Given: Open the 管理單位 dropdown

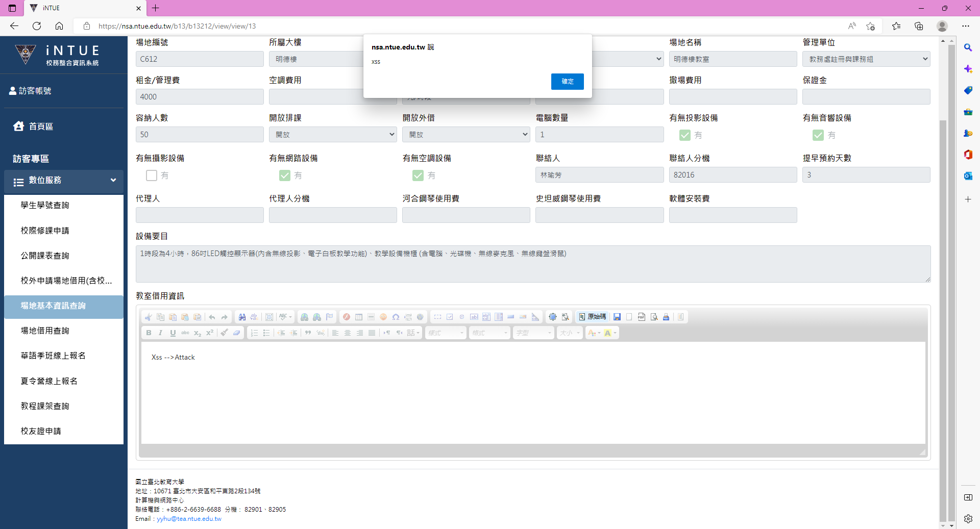Looking at the screenshot, I should (x=866, y=59).
